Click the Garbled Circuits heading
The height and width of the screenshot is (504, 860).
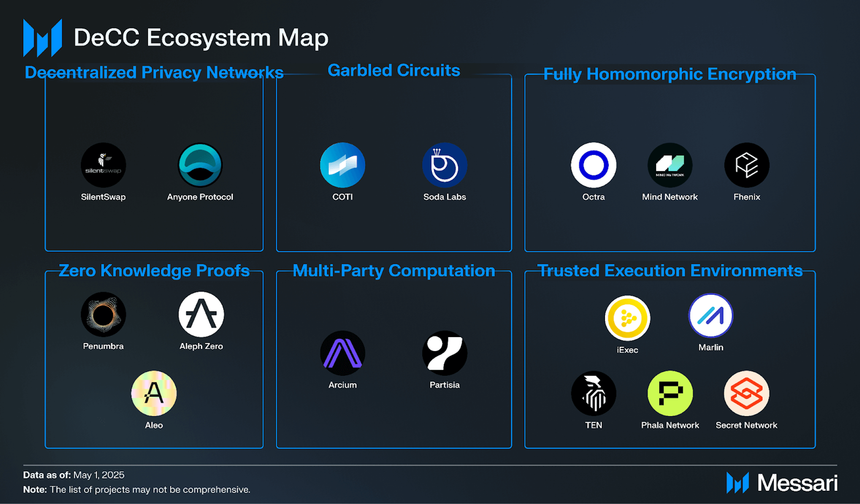click(393, 71)
